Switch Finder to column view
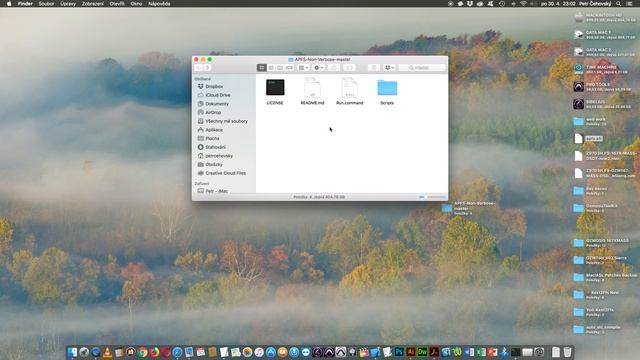640x360 pixels. [280, 68]
